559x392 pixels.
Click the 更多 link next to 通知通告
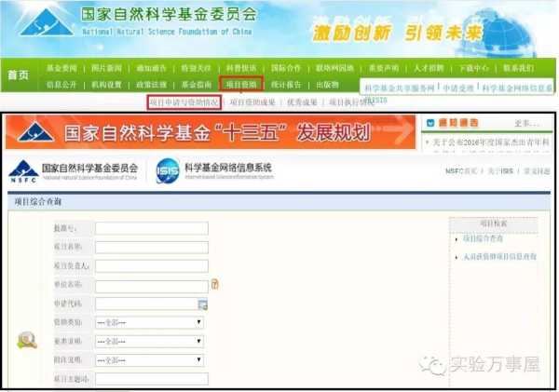(527, 123)
